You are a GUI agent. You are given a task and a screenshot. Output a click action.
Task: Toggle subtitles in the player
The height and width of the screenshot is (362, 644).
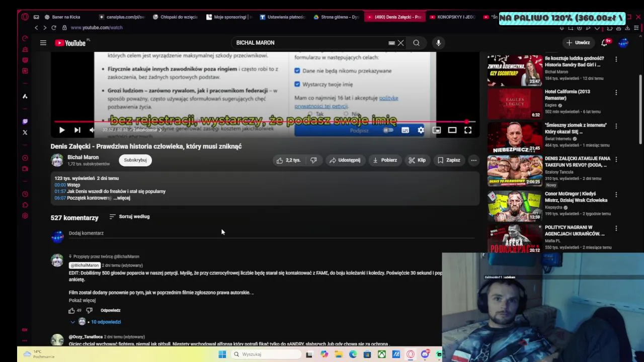405,130
